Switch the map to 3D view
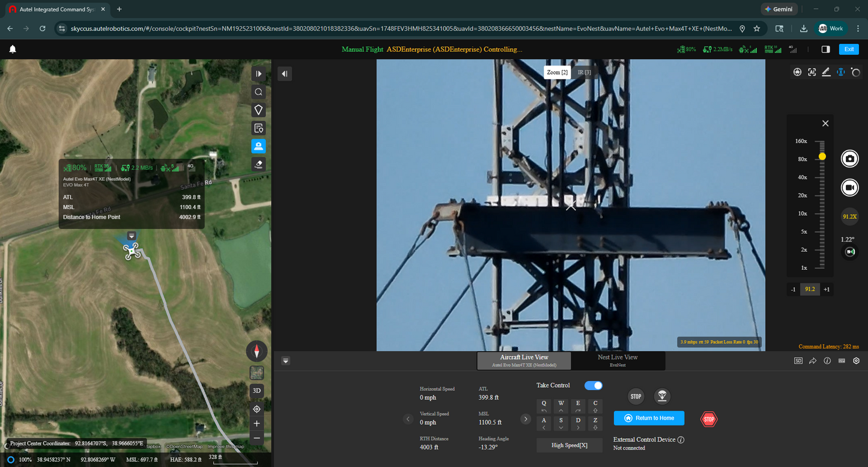This screenshot has width=868, height=467. point(256,390)
